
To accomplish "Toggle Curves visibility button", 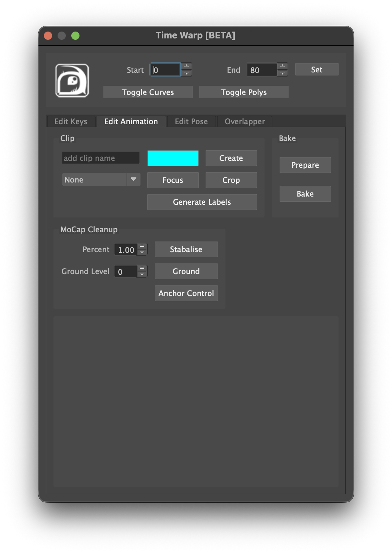I will coord(148,92).
